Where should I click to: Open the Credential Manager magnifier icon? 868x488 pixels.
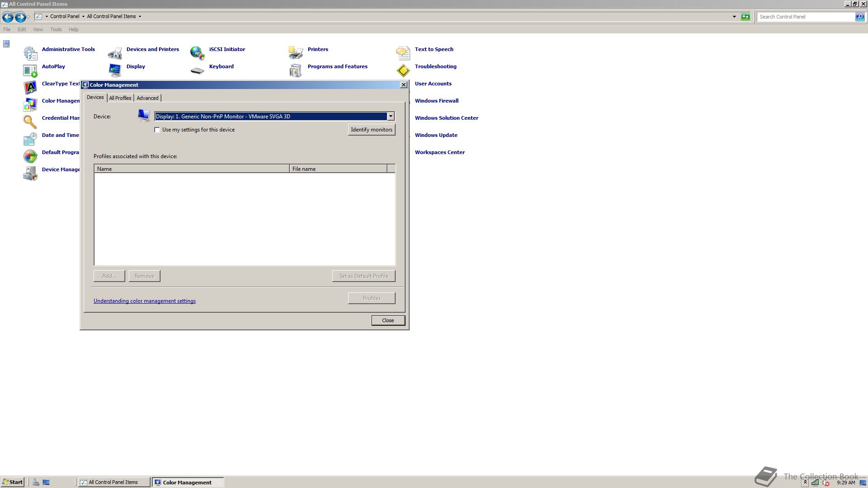tap(30, 122)
